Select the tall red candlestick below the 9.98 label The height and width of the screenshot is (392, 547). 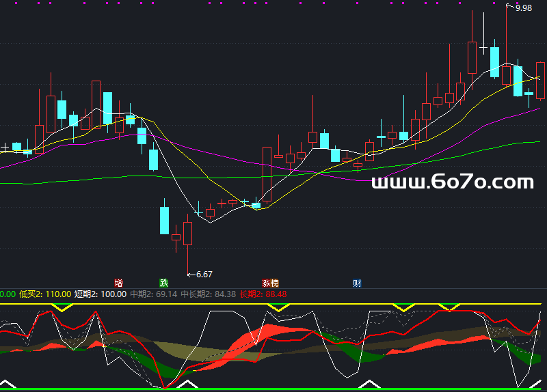(x=506, y=74)
